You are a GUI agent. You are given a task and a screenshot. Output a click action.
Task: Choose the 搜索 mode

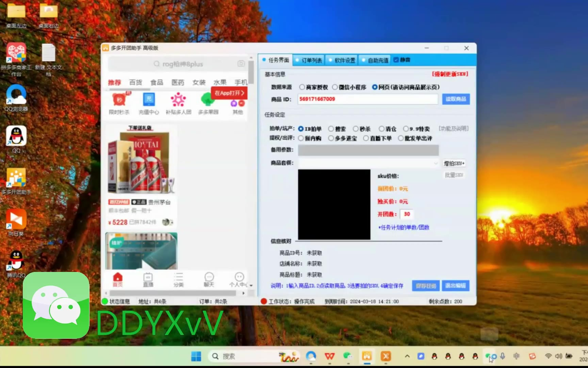click(331, 129)
